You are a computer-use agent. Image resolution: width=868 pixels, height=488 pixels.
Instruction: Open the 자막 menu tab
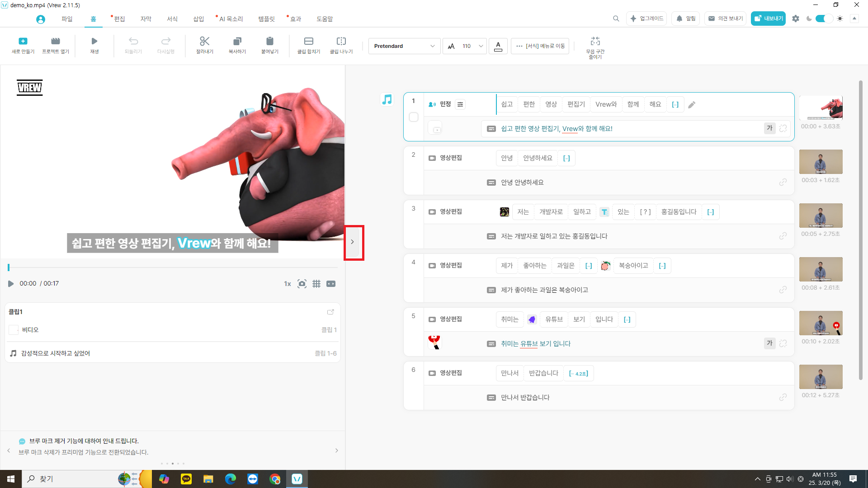(146, 19)
